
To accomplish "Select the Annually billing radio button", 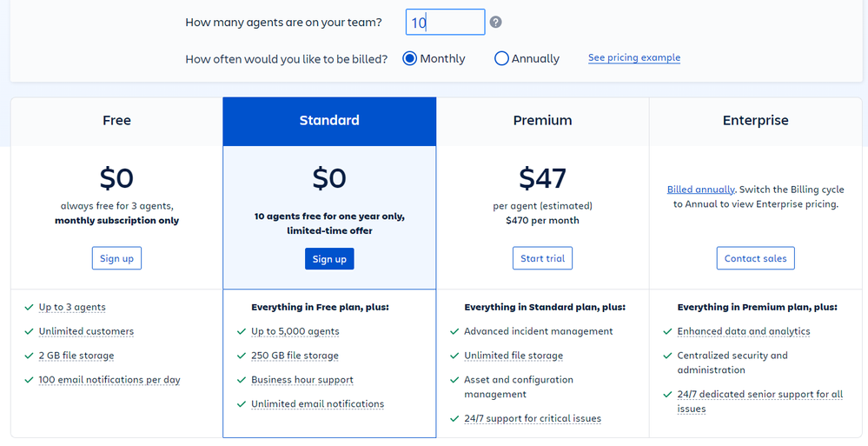I will pyautogui.click(x=501, y=59).
